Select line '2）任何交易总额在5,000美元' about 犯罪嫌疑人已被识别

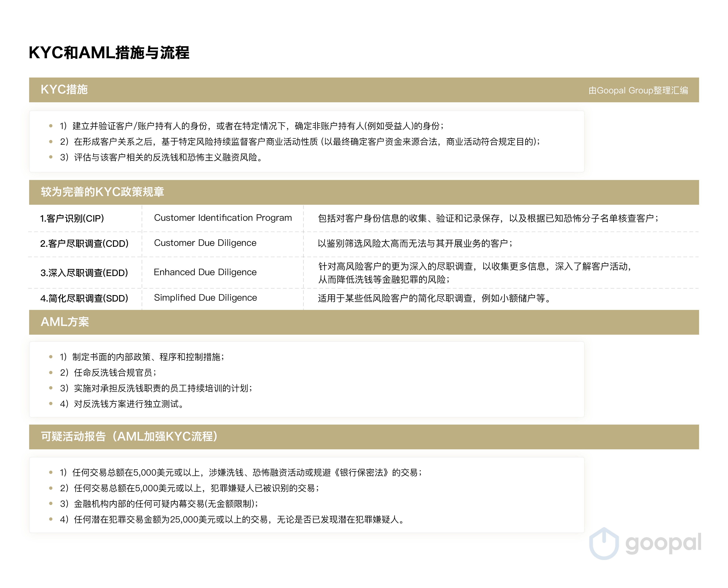[x=189, y=488]
